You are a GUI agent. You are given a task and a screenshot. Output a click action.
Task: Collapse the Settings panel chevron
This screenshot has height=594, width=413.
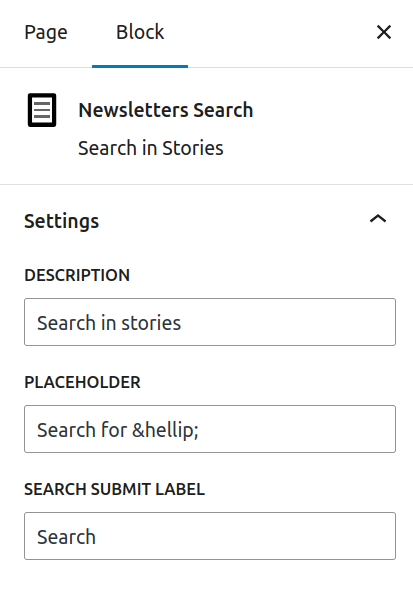click(378, 219)
